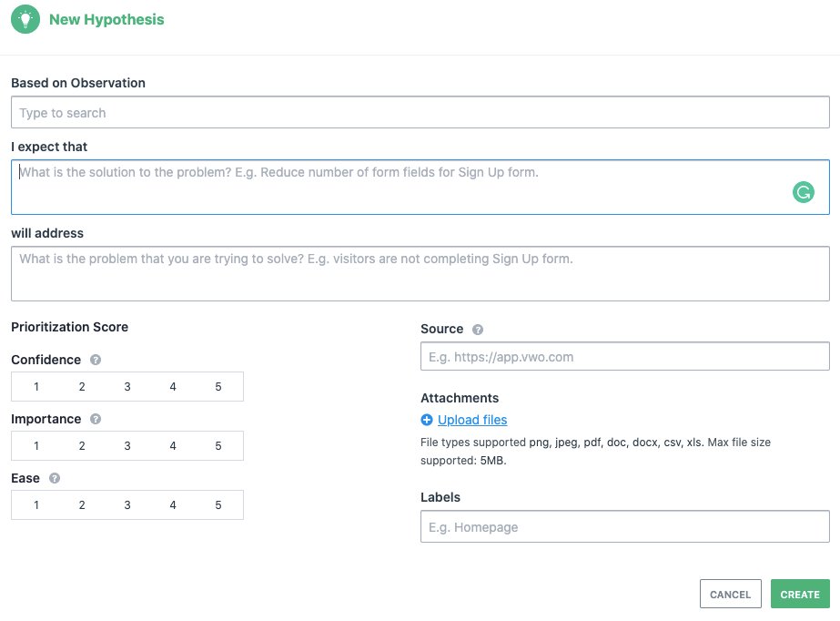Click the CANCEL button

click(730, 595)
